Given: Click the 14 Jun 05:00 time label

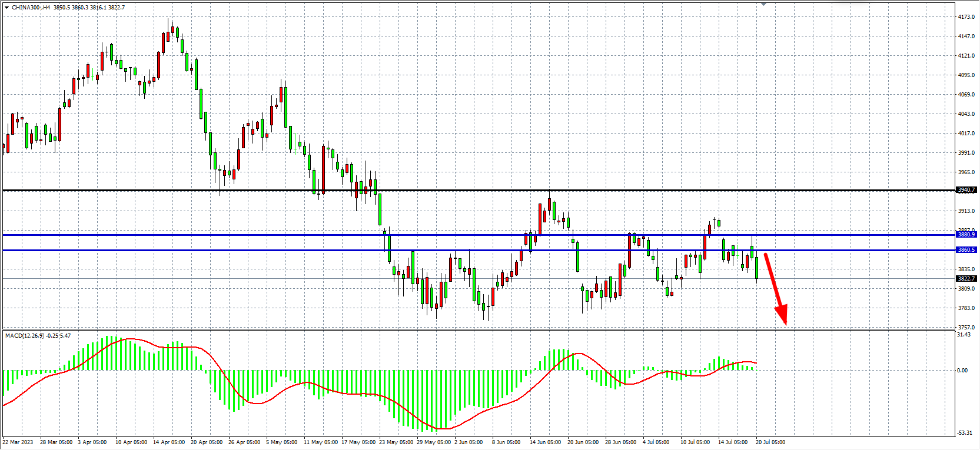Looking at the screenshot, I should [x=545, y=442].
